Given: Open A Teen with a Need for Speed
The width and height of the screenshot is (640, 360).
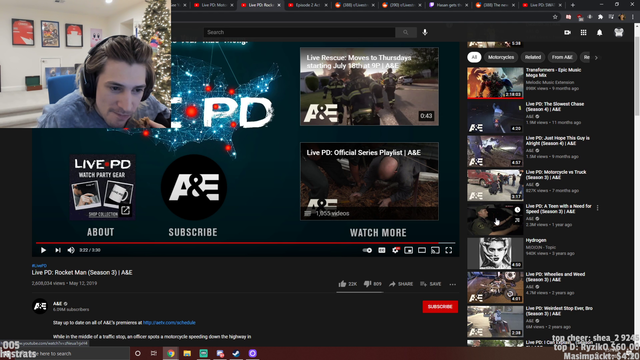Looking at the screenshot, I should click(x=495, y=220).
